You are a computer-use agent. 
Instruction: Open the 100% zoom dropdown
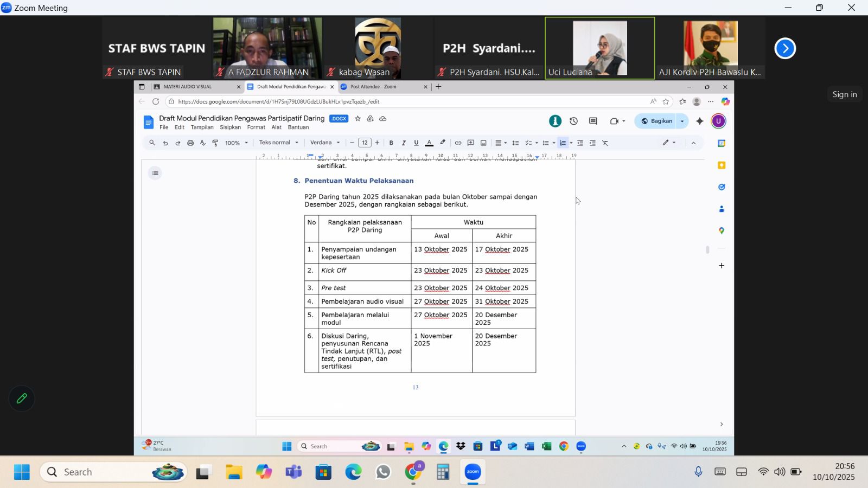tap(237, 143)
